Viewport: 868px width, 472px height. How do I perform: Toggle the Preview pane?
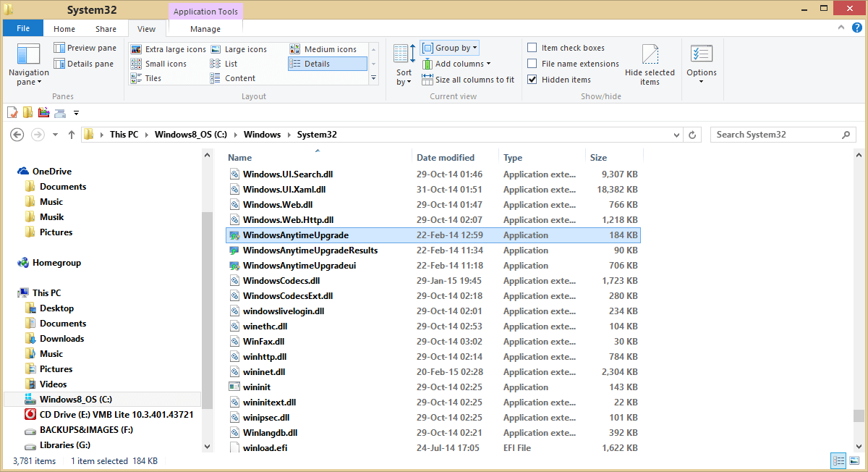[x=85, y=48]
